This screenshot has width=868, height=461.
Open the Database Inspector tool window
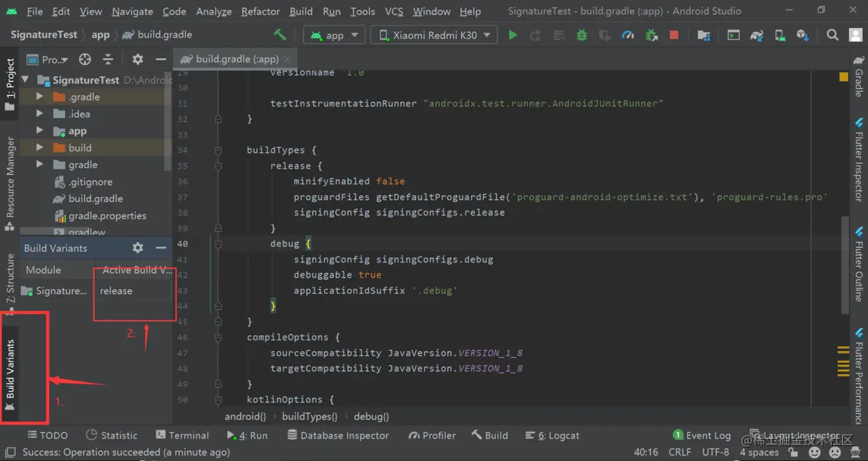click(x=337, y=435)
